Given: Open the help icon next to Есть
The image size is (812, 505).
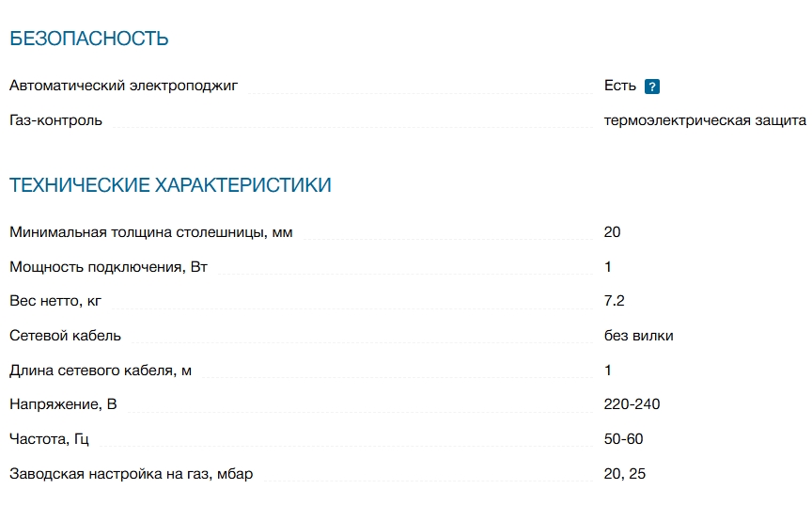Looking at the screenshot, I should [652, 87].
